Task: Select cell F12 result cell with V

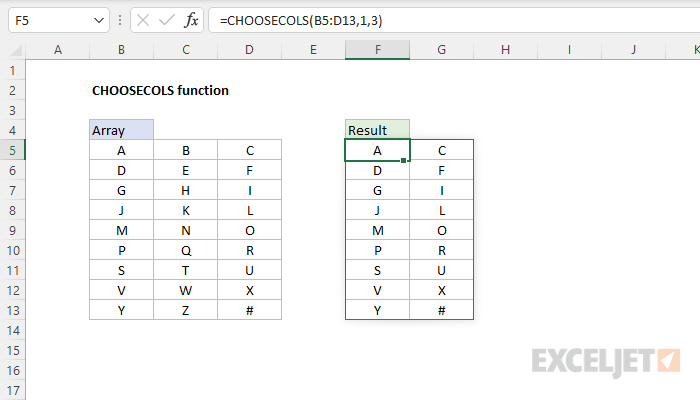Action: (377, 290)
